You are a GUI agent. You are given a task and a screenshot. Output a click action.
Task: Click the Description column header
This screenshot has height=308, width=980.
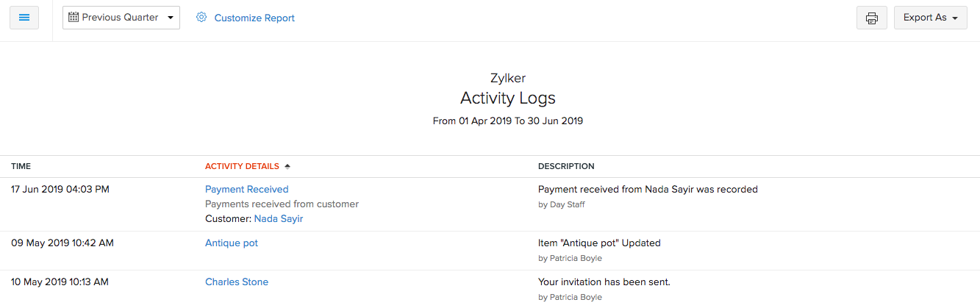[x=566, y=166]
